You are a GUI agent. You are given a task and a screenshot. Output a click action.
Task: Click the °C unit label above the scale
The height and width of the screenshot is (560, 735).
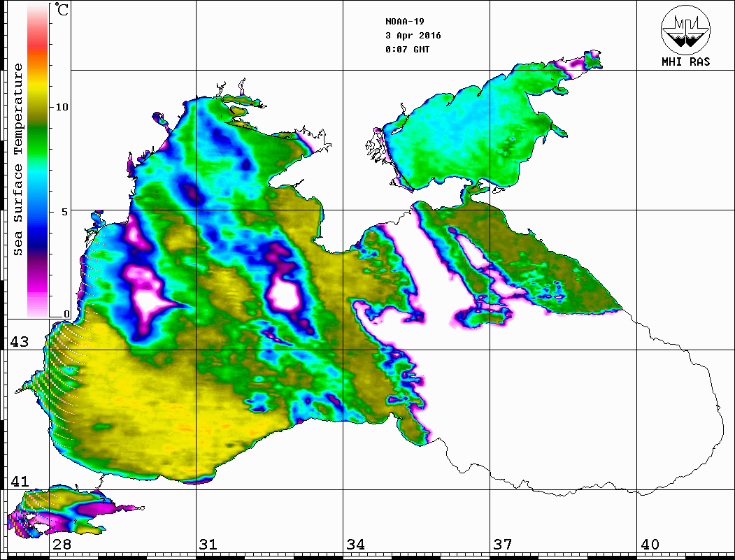61,9
